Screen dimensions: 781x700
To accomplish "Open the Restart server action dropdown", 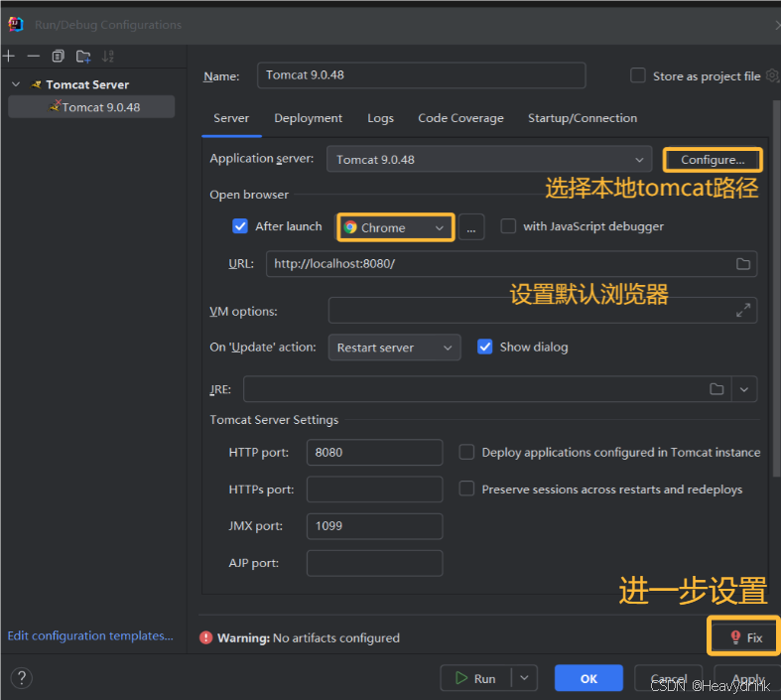I will tap(395, 348).
